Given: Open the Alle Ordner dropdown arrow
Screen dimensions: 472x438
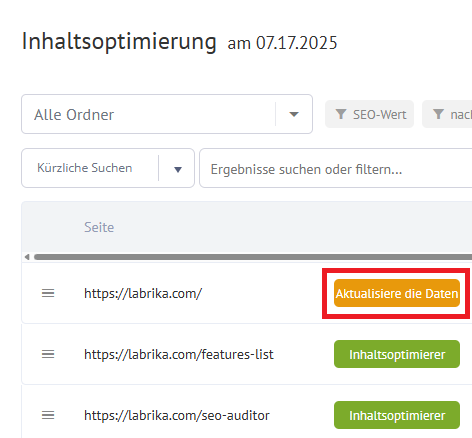Looking at the screenshot, I should 294,114.
